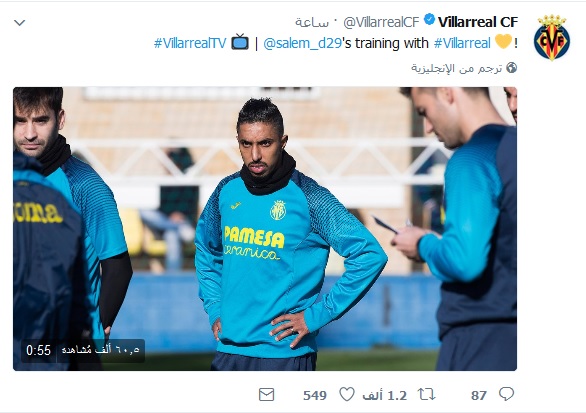The height and width of the screenshot is (413, 586).
Task: Click the globe icon beside translate
Action: coord(511,68)
